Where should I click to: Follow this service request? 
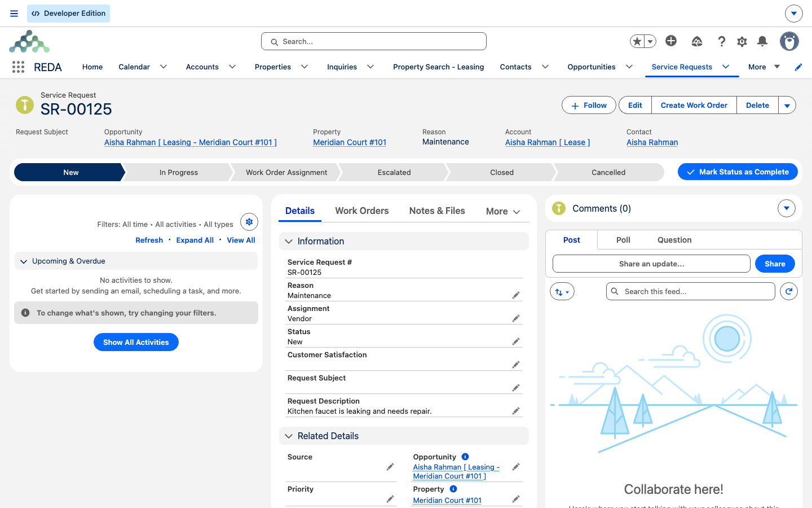click(x=589, y=105)
